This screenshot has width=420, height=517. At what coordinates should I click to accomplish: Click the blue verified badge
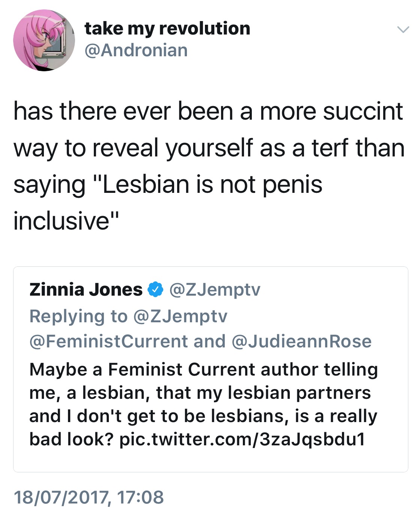pos(156,290)
